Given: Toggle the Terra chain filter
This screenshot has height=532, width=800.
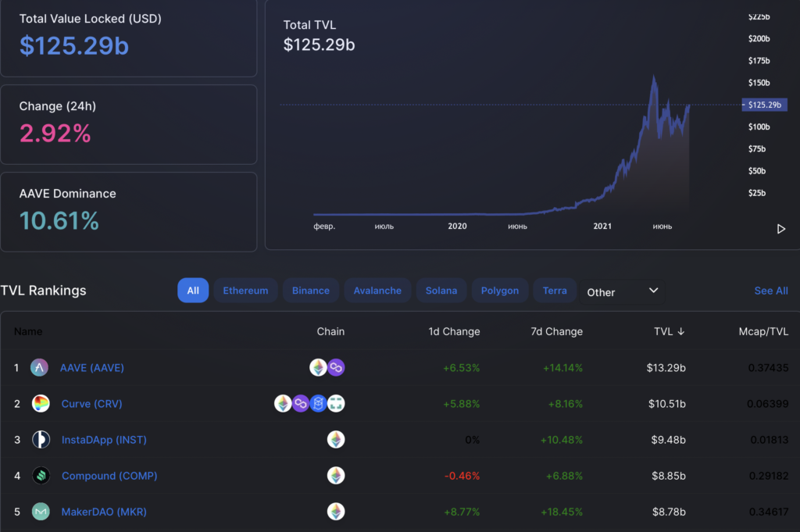Looking at the screenshot, I should point(555,290).
